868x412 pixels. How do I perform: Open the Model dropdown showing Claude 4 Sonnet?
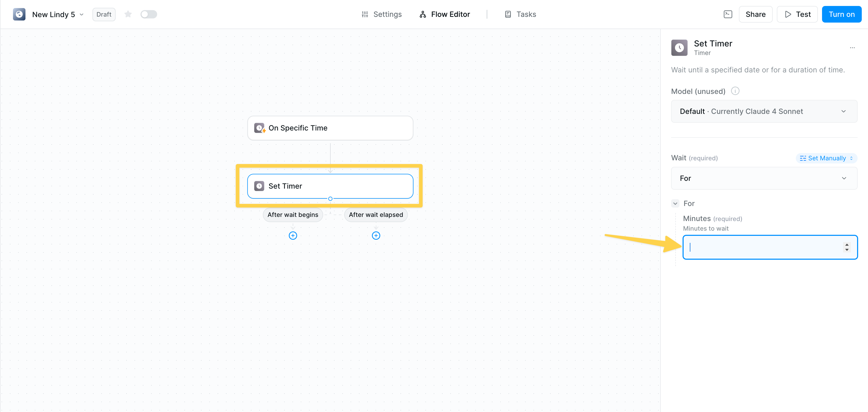[x=764, y=111]
